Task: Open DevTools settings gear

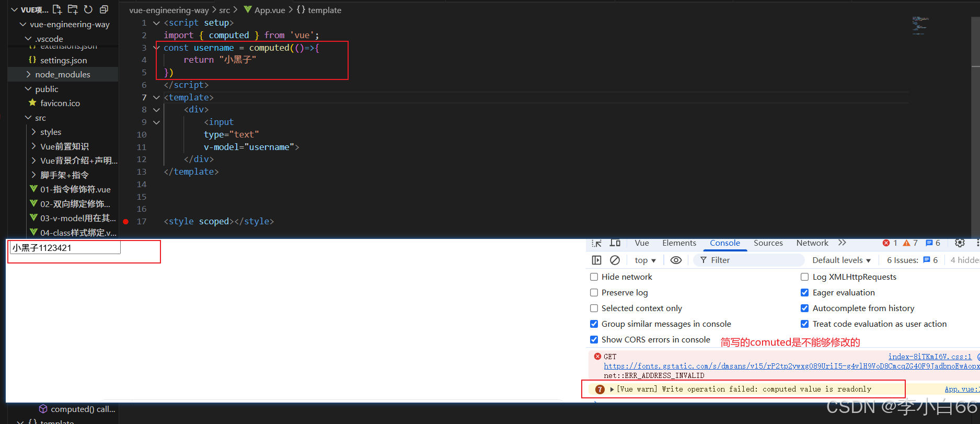Action: (x=960, y=243)
